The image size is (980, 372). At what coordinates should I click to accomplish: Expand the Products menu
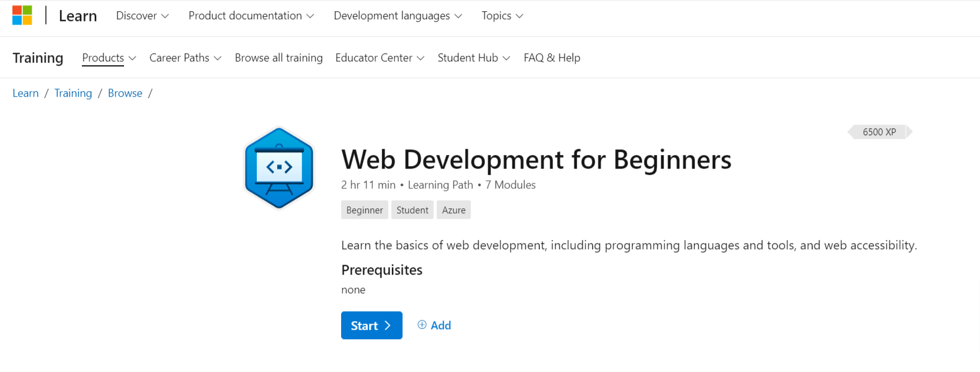tap(109, 58)
